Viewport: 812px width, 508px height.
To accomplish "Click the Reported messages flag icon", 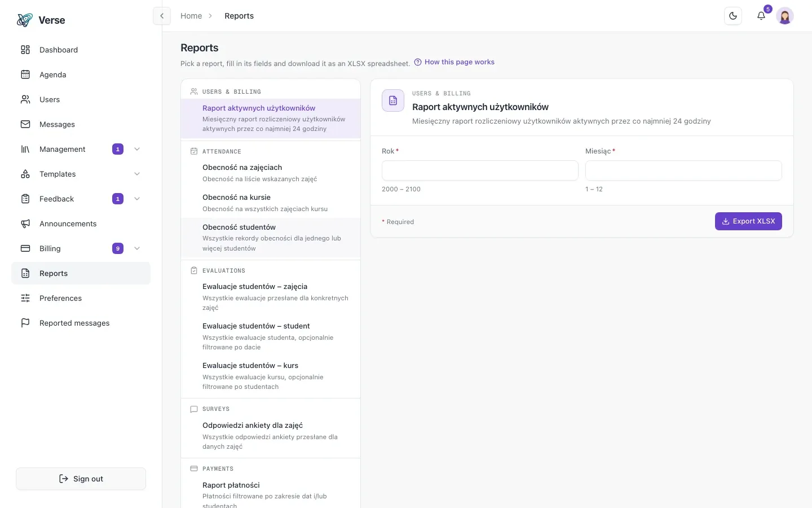I will coord(25,323).
